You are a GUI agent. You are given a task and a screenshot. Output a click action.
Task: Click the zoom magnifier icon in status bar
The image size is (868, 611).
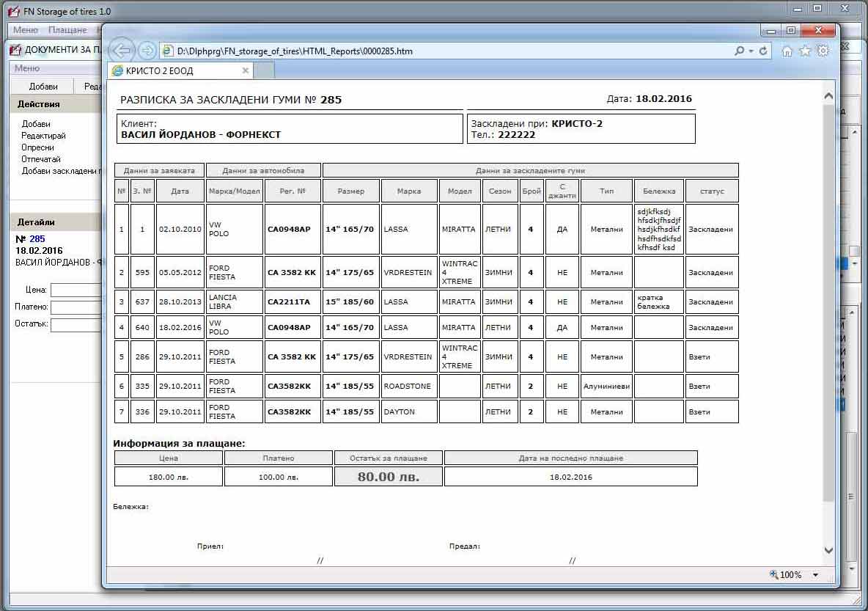[x=773, y=574]
